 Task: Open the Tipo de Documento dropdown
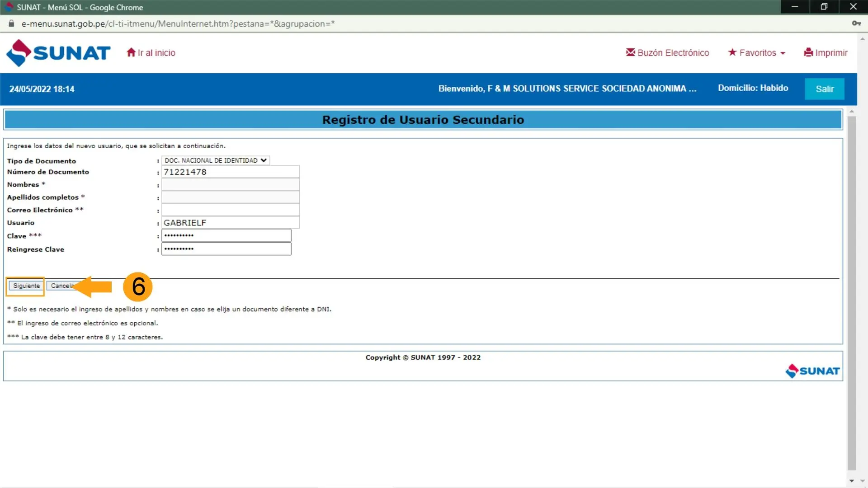pos(216,160)
